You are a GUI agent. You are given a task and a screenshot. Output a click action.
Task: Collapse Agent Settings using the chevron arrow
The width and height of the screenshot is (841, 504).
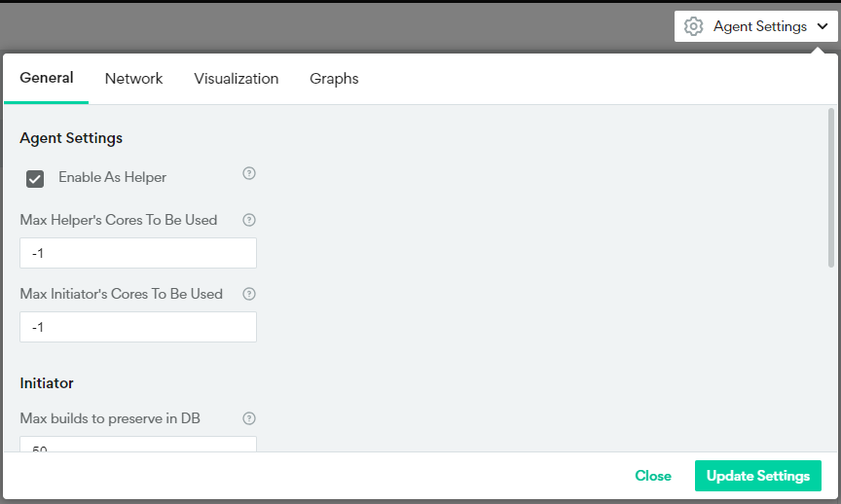823,27
